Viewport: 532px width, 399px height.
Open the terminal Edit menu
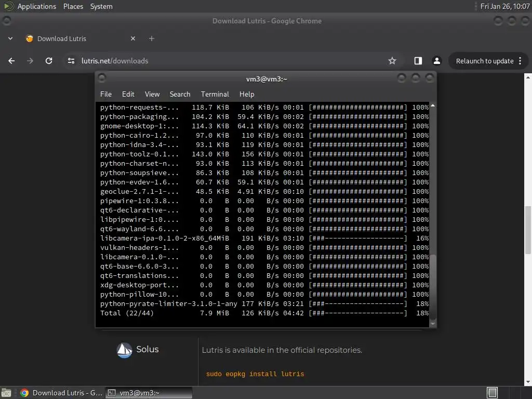(128, 94)
